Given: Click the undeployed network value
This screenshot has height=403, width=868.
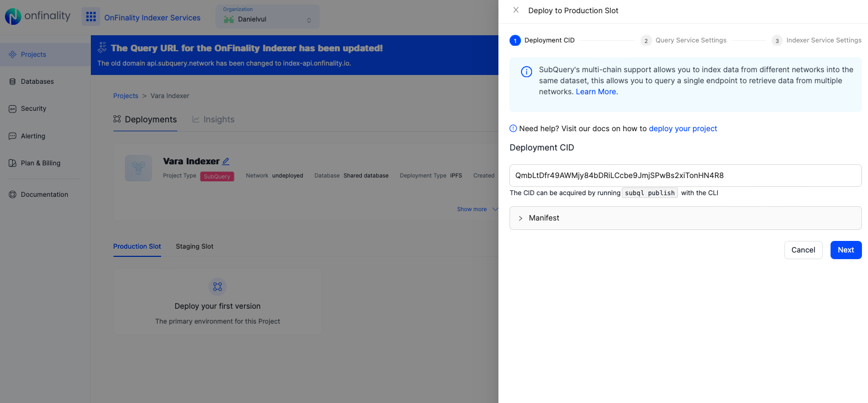Looking at the screenshot, I should pyautogui.click(x=287, y=176).
